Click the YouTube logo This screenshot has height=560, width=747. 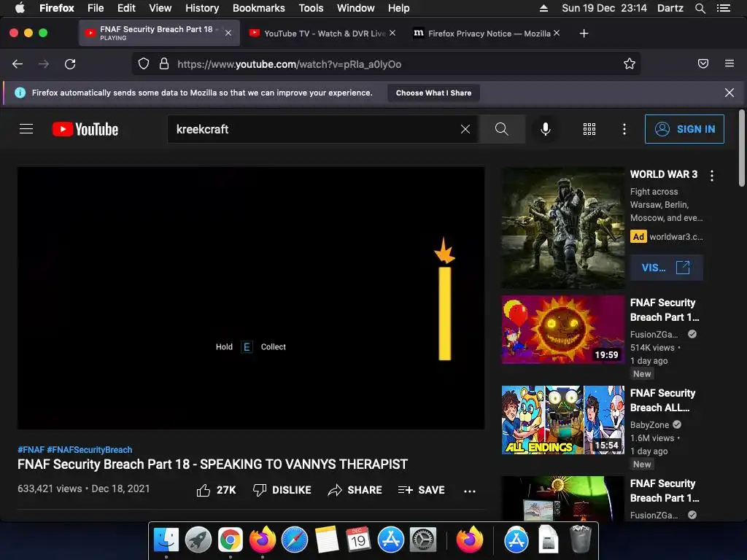pyautogui.click(x=85, y=129)
